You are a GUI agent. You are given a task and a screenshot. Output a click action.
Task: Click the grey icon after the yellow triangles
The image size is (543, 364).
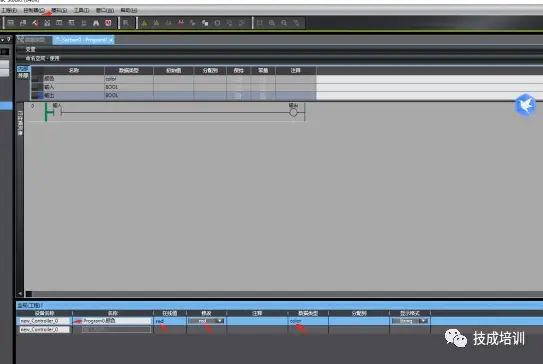pyautogui.click(x=168, y=23)
